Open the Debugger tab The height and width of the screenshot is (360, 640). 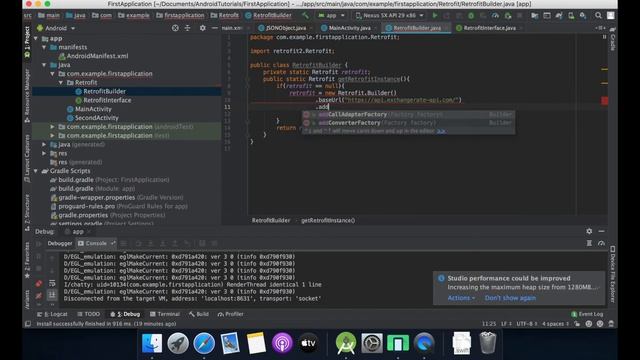point(60,243)
